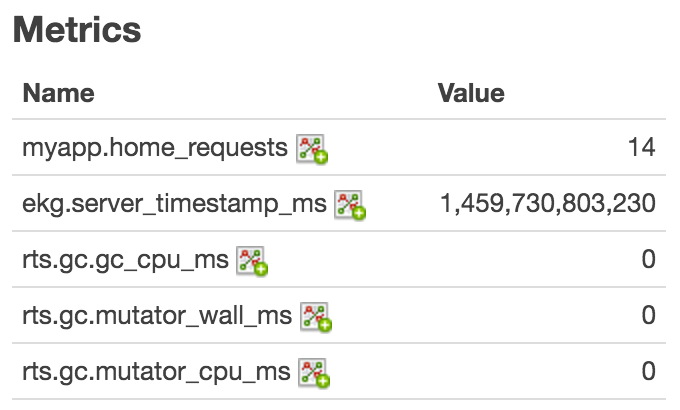The image size is (680, 410).
Task: Click the mutator_cpu_ms value 0
Action: coord(648,372)
